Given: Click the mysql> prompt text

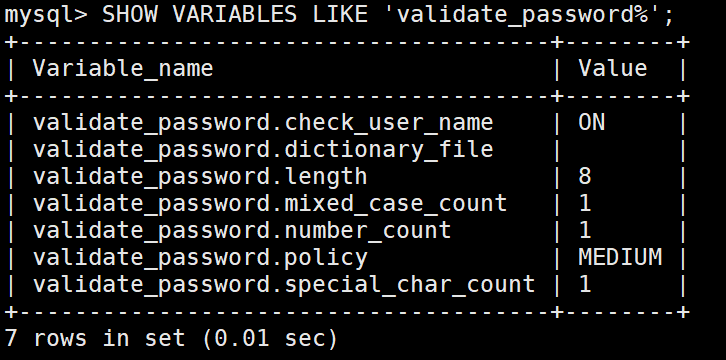Looking at the screenshot, I should [x=45, y=16].
